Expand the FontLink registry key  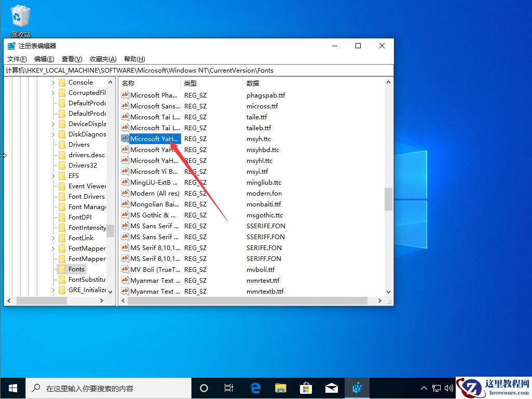click(52, 238)
